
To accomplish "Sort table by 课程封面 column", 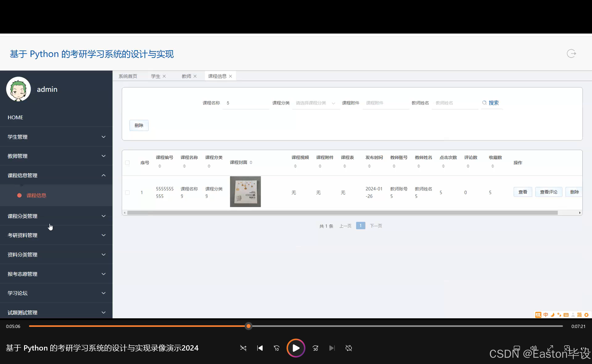I will tap(251, 162).
